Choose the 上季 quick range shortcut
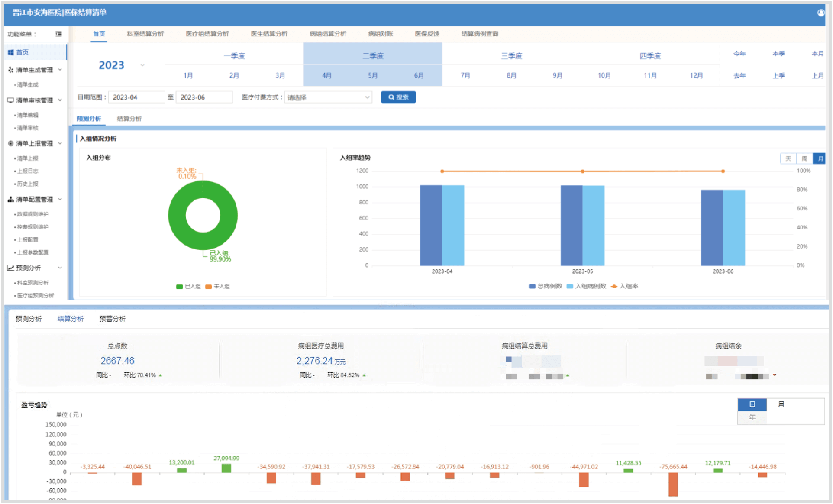The width and height of the screenshot is (833, 504). [x=778, y=76]
